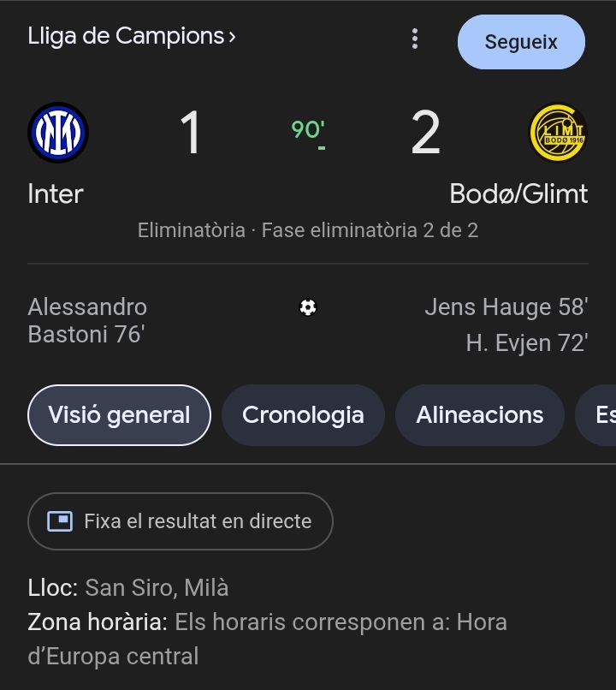Click scorer H. Evjen 72'
The image size is (616, 690).
coord(526,343)
